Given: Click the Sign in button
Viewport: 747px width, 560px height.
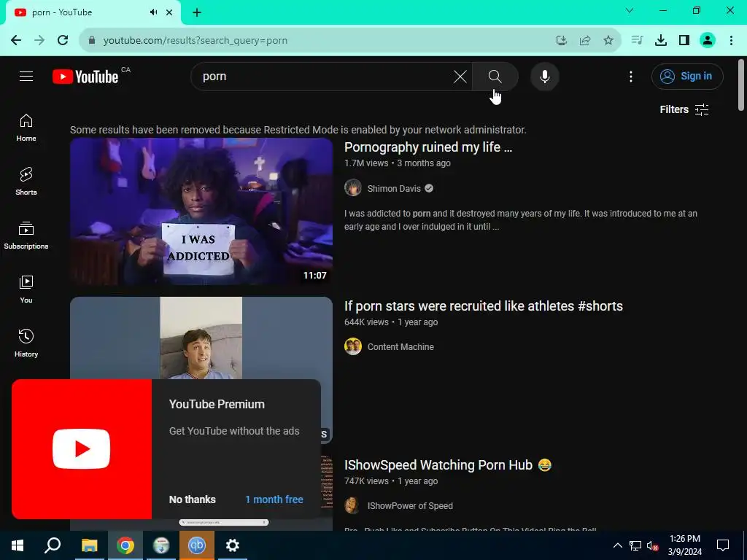Looking at the screenshot, I should 687,76.
